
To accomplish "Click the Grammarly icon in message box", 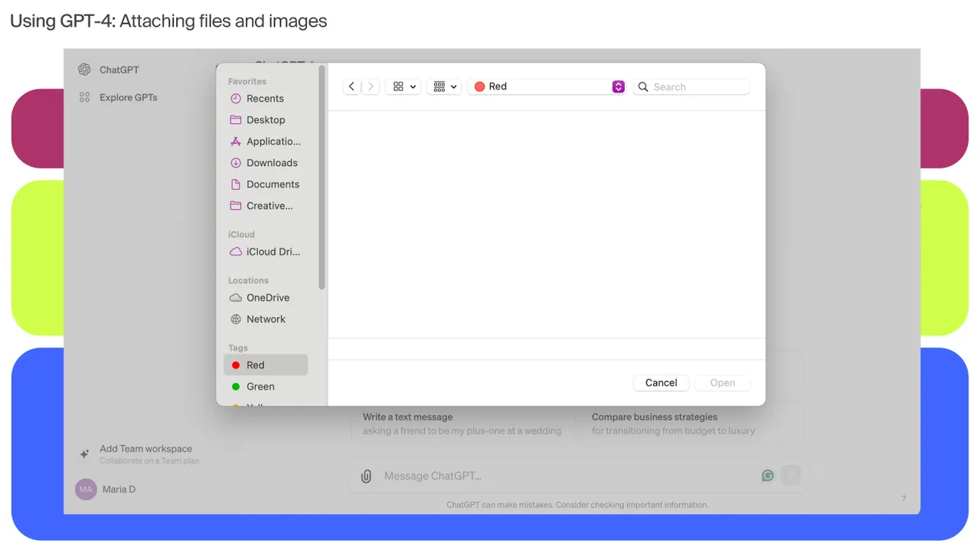I will click(767, 476).
